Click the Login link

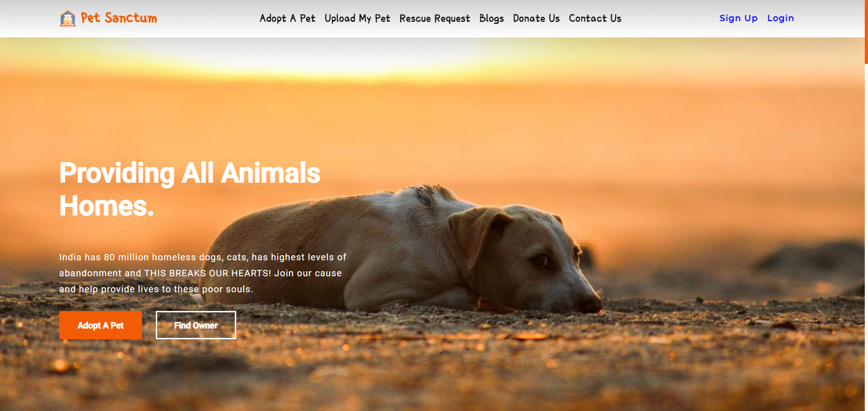[780, 18]
